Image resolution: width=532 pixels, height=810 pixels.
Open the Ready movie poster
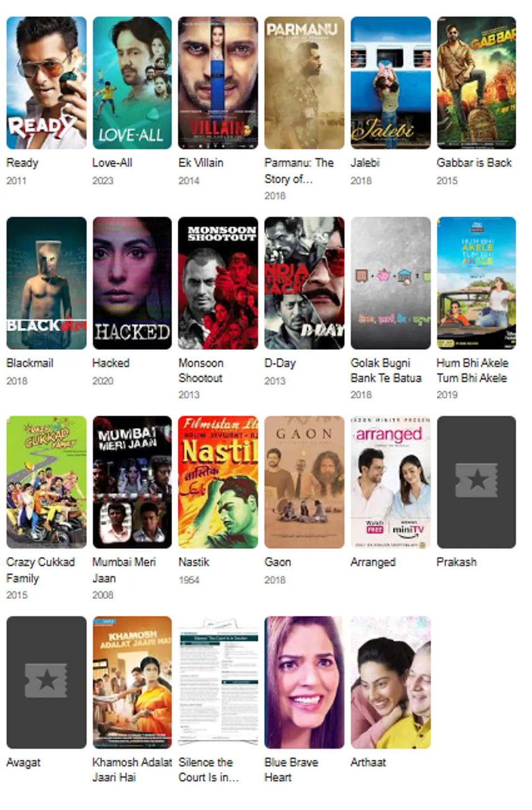click(46, 83)
